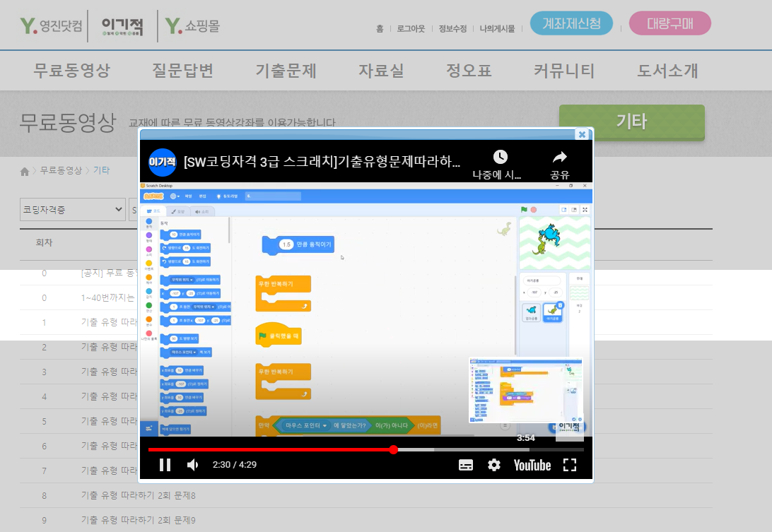Click the red stop icon in Scratch video
772x532 pixels.
[x=533, y=210]
